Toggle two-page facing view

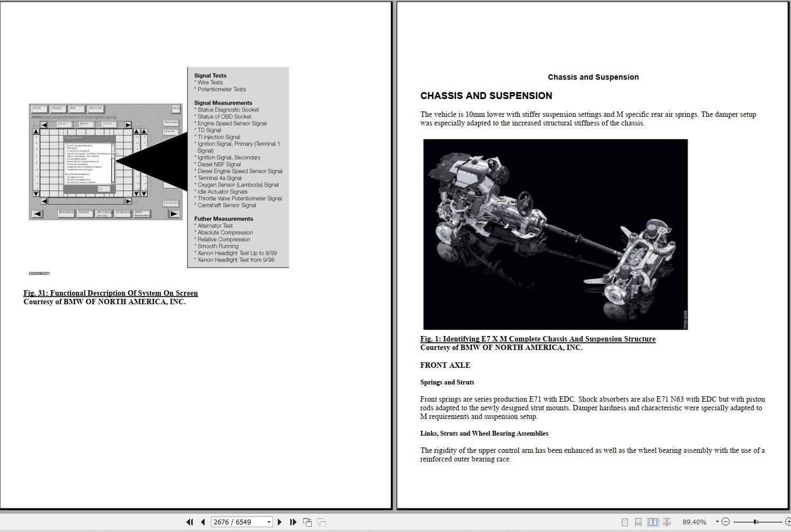pos(653,522)
